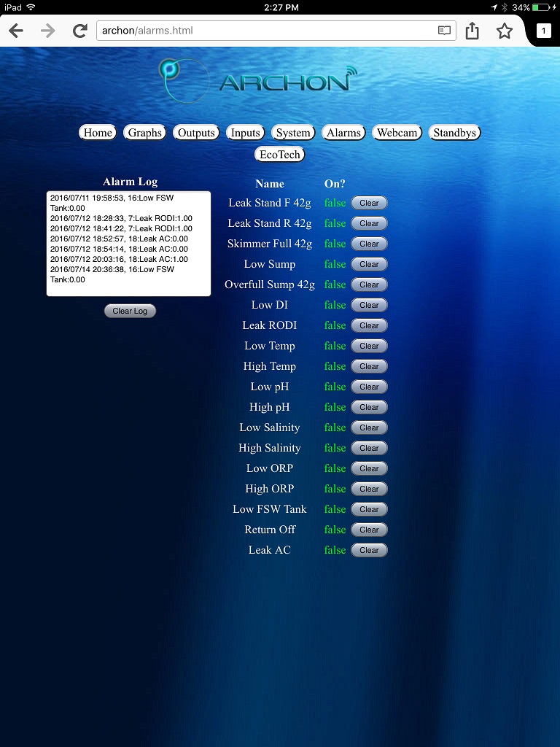Bookmark page with the star icon

coord(504,31)
